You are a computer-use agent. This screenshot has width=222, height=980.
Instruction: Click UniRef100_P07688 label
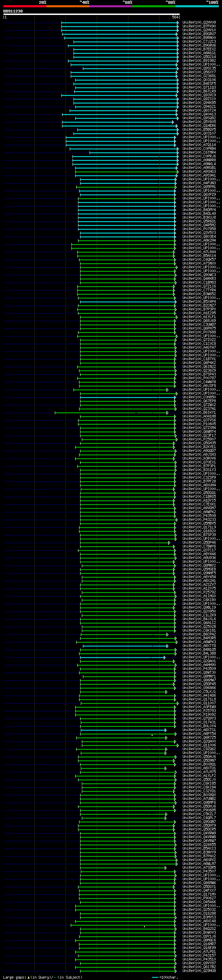pos(199,332)
